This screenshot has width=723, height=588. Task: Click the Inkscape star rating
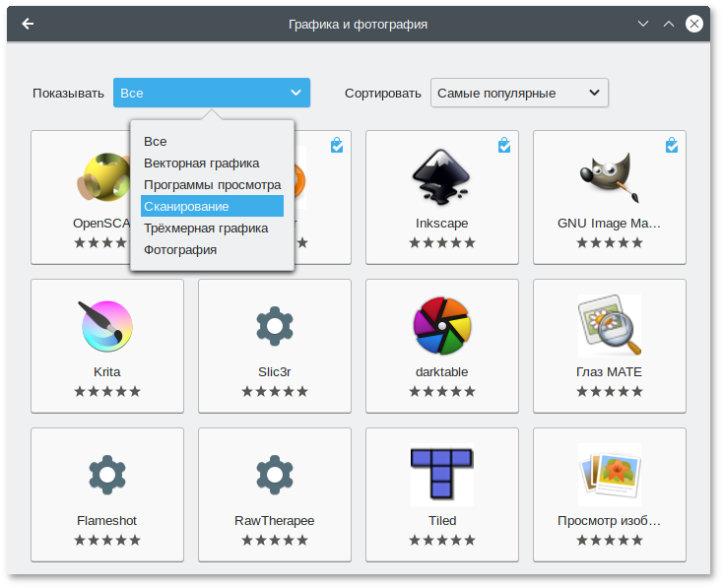click(441, 242)
